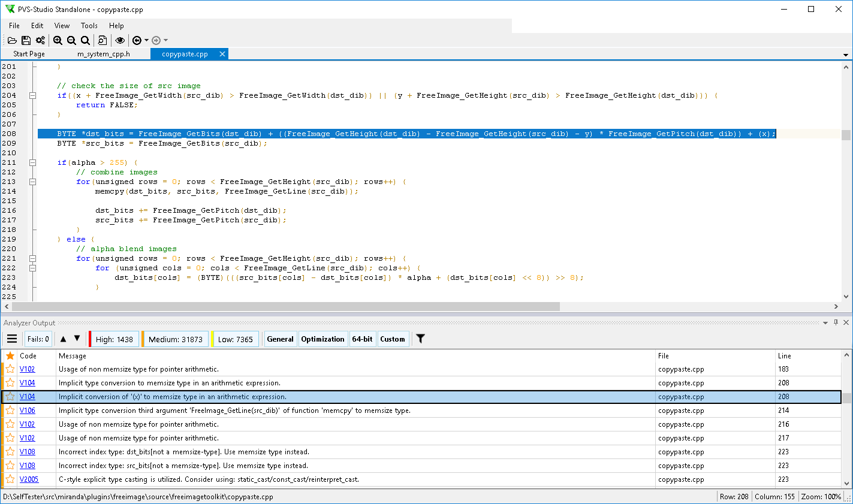Open the navigate-back history dropdown arrow
The width and height of the screenshot is (853, 504).
(147, 40)
